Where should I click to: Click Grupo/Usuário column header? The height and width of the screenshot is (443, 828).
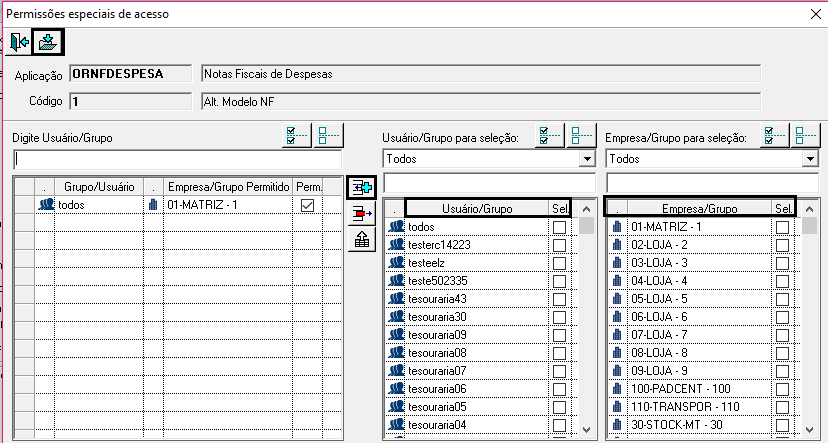[x=99, y=187]
